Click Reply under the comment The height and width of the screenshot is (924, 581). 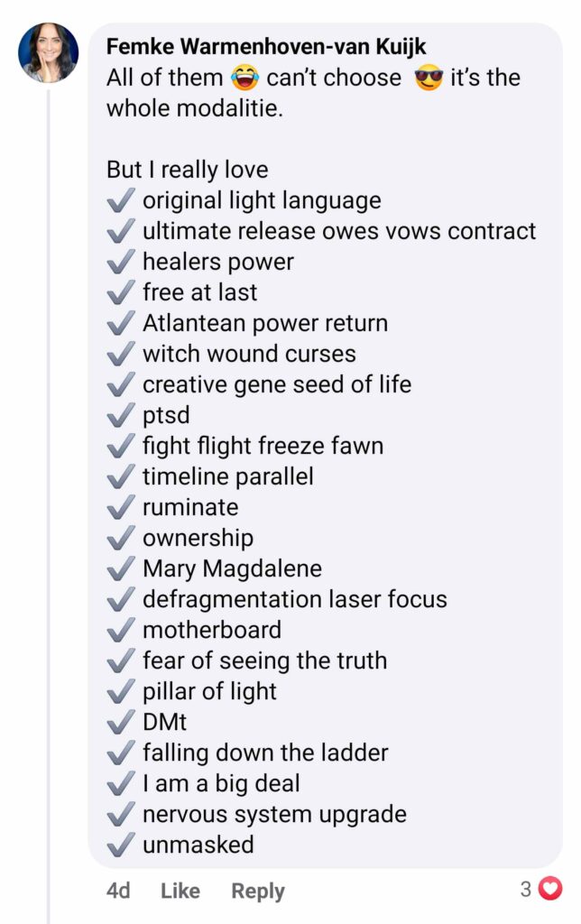pos(258,891)
